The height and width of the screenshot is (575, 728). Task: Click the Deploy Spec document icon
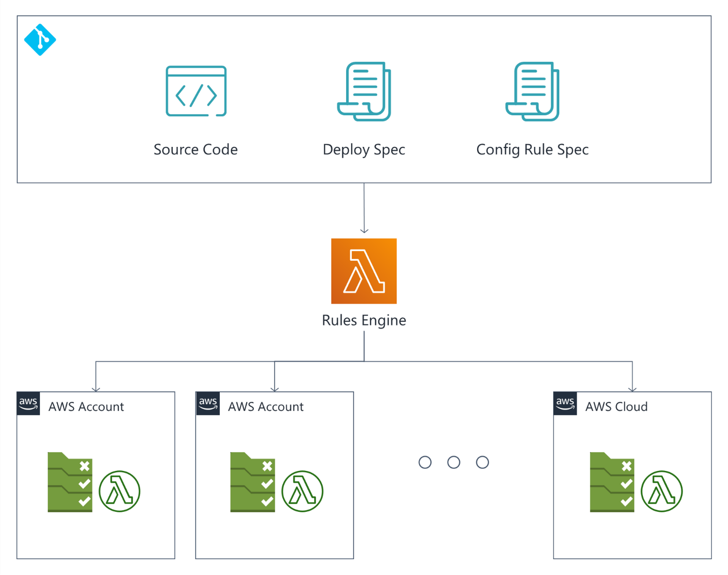coord(364,91)
